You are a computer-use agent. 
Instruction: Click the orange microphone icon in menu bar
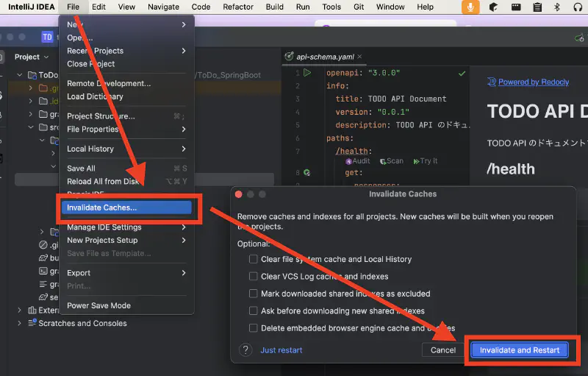point(470,7)
